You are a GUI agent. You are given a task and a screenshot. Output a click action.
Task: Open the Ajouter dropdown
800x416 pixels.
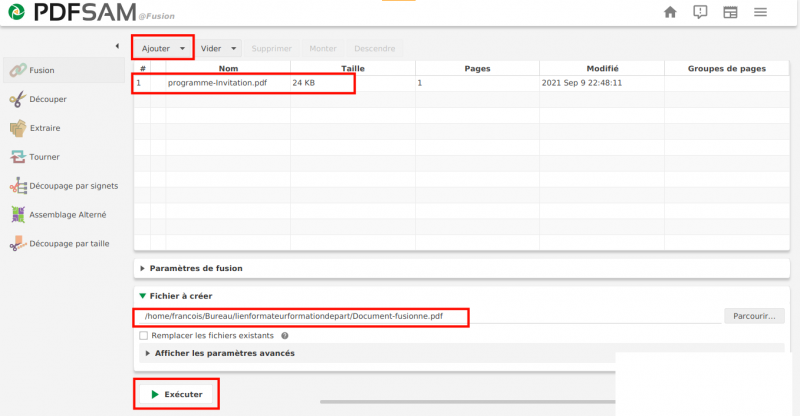[163, 48]
